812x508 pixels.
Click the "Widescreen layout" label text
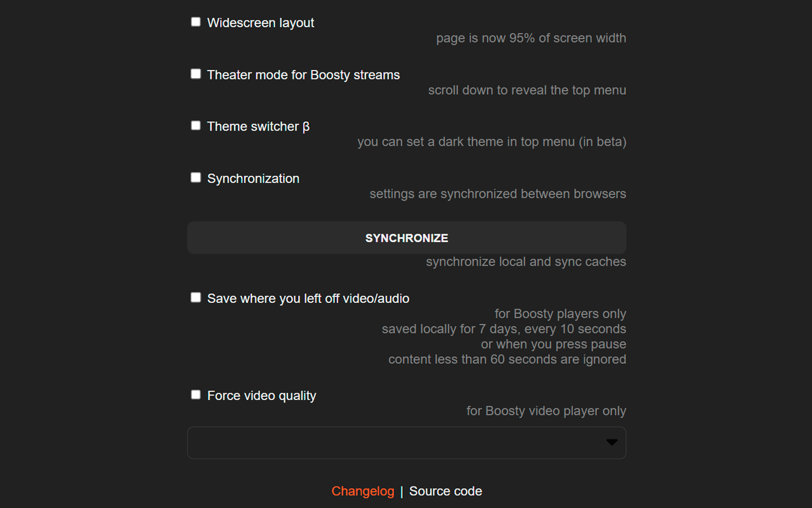(261, 23)
